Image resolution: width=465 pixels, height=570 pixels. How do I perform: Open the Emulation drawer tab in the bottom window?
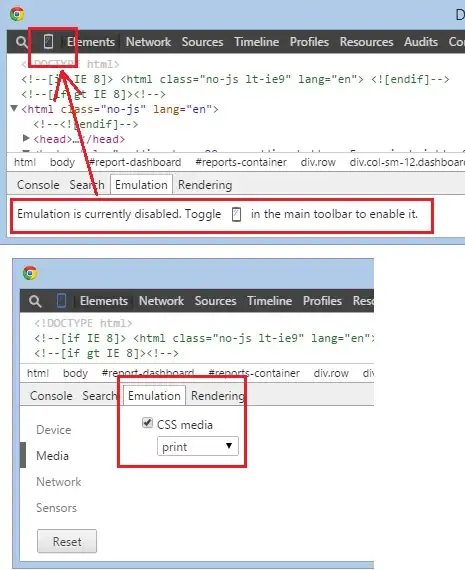pos(155,396)
